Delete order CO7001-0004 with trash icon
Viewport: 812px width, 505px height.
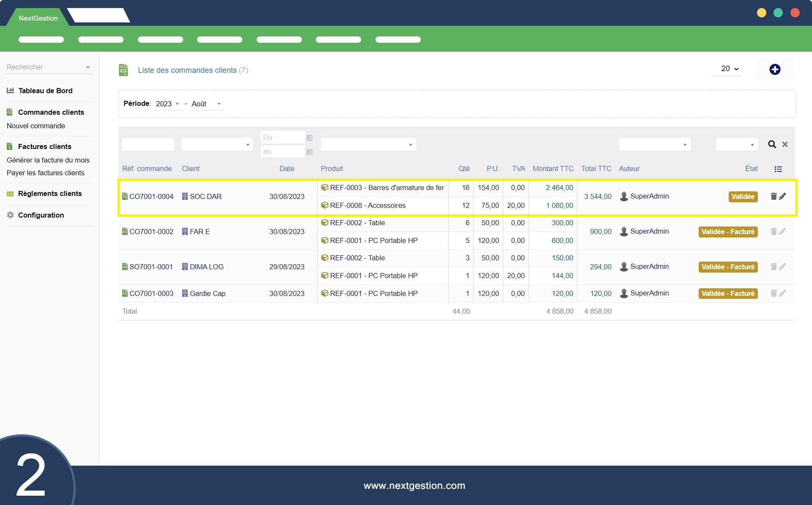[x=774, y=196]
